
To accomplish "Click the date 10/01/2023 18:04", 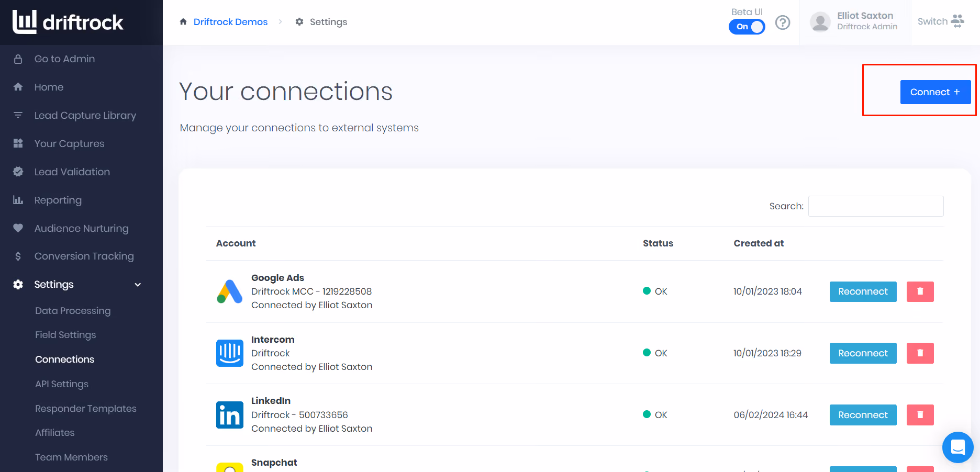I will click(x=767, y=291).
